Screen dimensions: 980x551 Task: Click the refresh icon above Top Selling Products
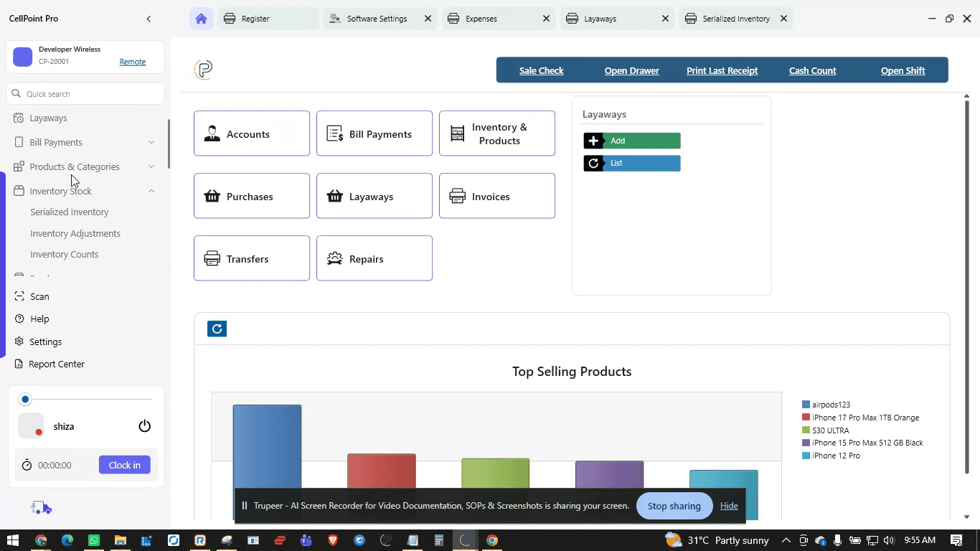(x=217, y=329)
